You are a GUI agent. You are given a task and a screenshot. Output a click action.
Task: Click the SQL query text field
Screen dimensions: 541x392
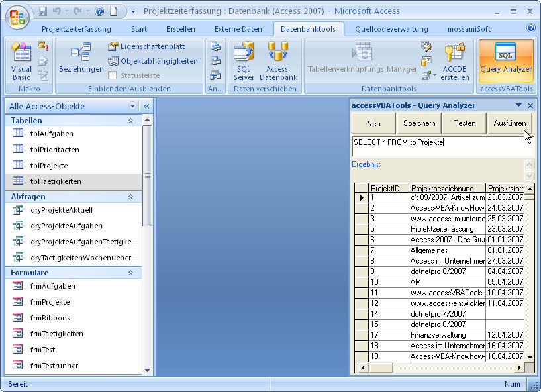pos(437,146)
